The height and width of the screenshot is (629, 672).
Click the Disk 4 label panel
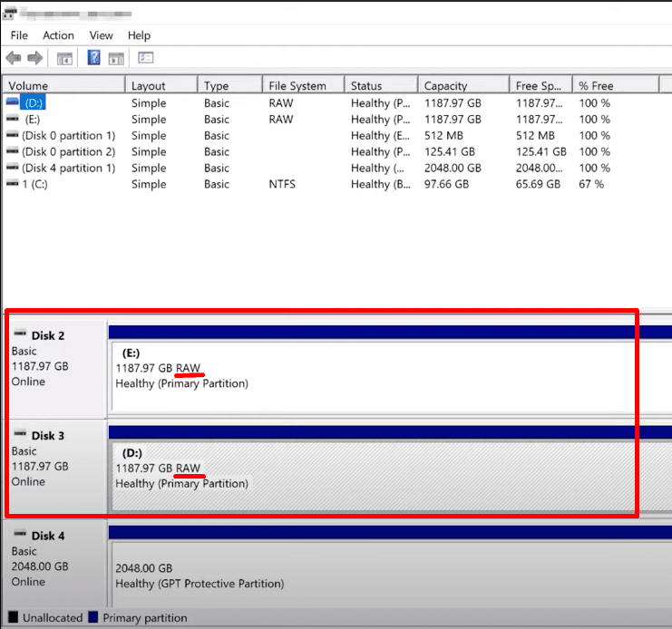56,564
